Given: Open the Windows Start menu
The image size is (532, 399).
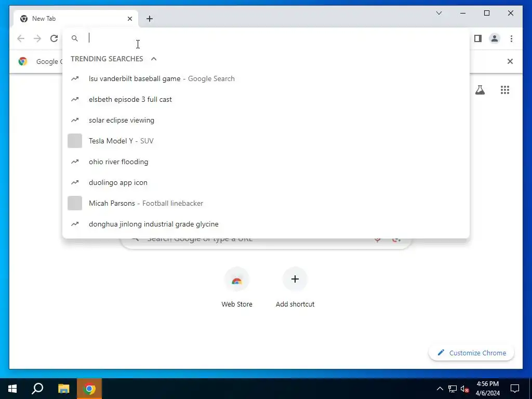Looking at the screenshot, I should click(12, 389).
